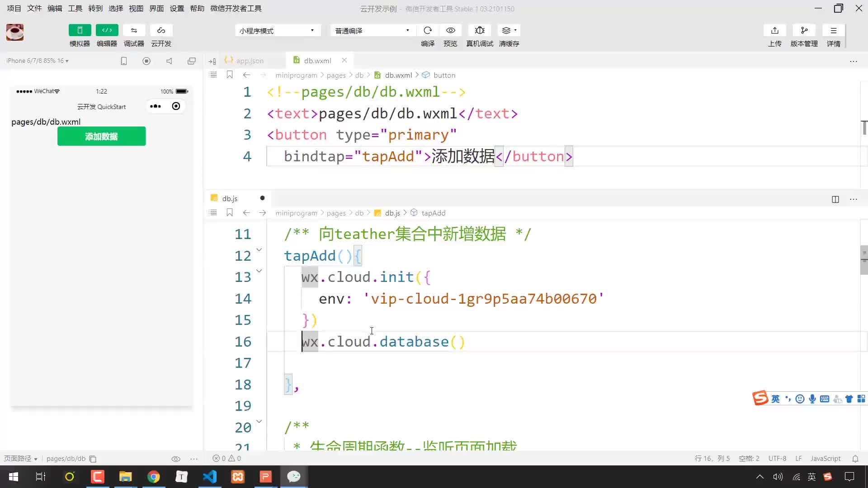The width and height of the screenshot is (868, 488).
Task: Click the db.js vertical scrollbar thumb
Action: point(864,260)
